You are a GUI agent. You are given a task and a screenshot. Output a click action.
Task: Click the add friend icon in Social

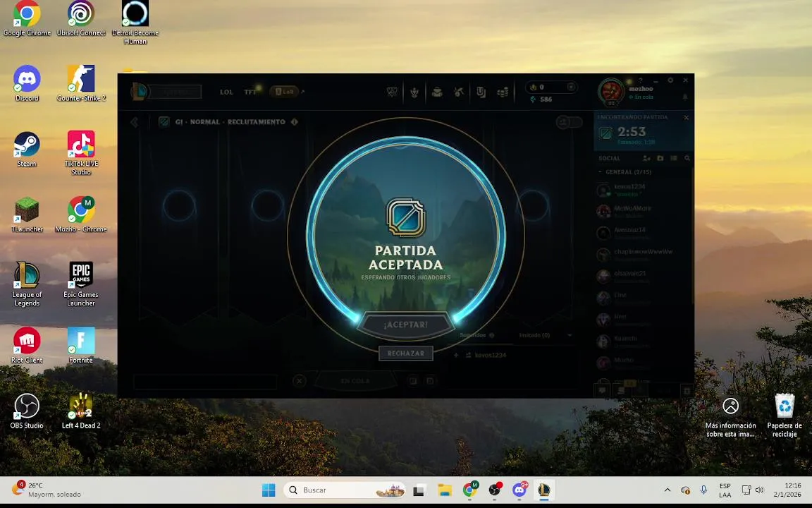click(646, 158)
